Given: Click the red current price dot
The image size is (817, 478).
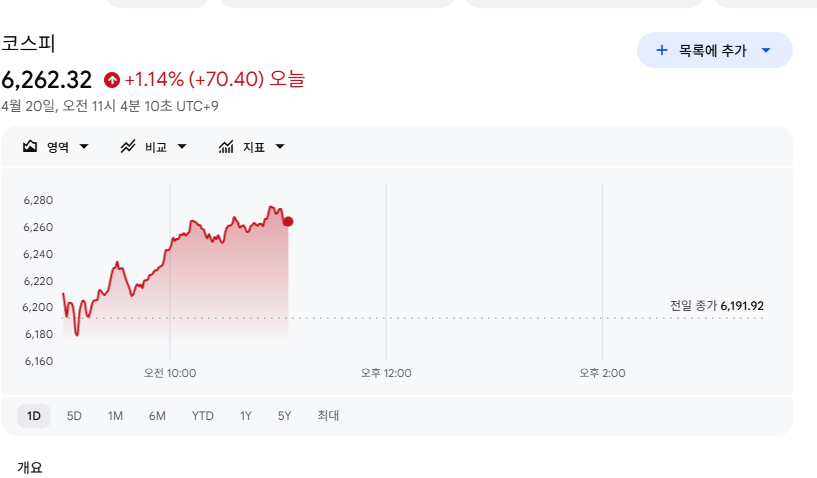Looking at the screenshot, I should tap(288, 222).
